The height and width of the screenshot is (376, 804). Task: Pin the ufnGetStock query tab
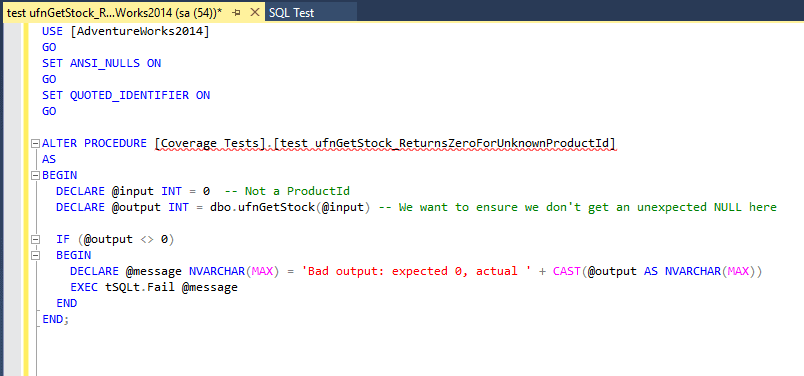pos(236,13)
